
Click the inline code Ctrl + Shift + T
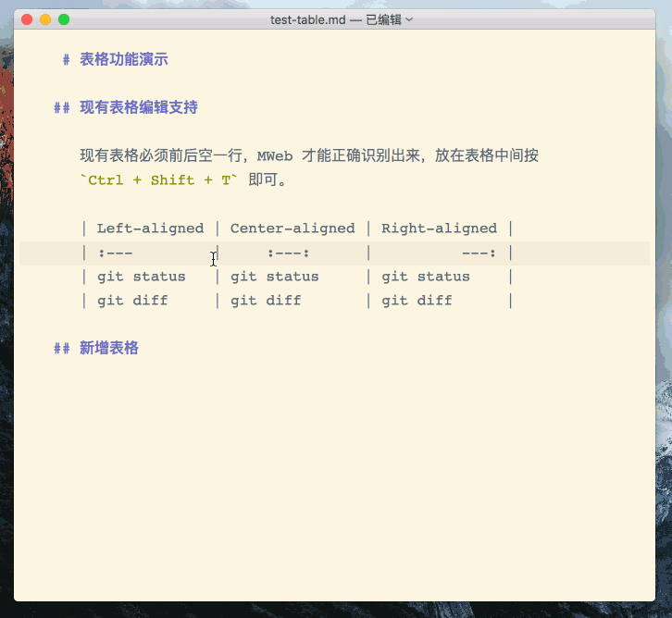tap(159, 179)
